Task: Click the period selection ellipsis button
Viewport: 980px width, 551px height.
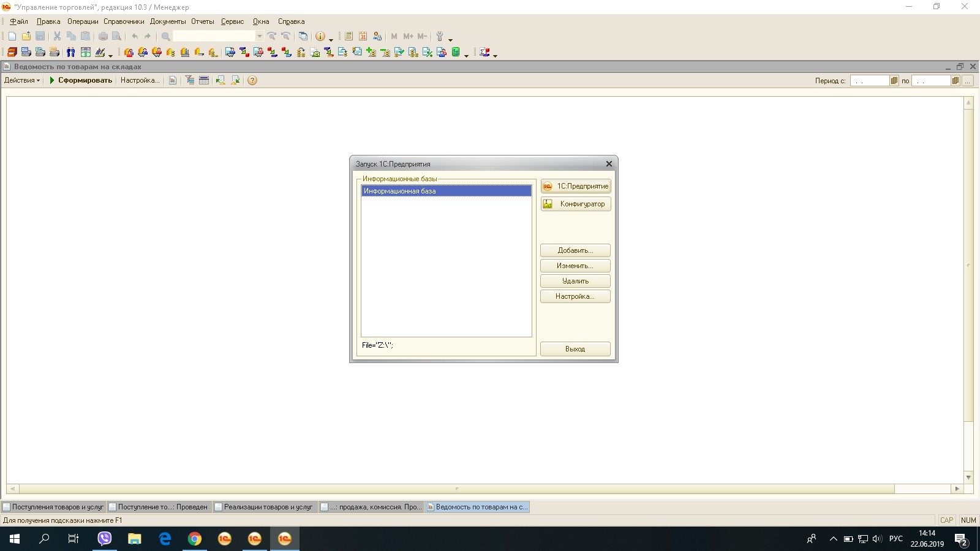Action: [968, 80]
